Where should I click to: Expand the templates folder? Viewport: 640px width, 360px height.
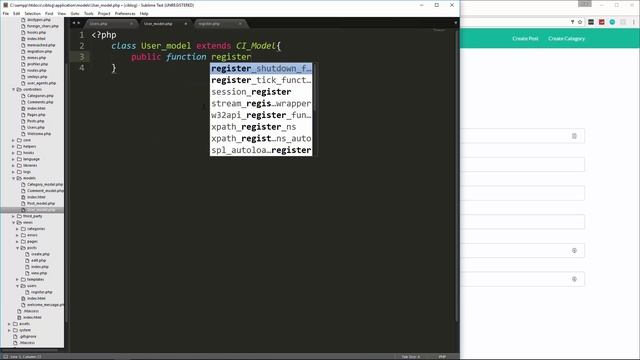18,280
